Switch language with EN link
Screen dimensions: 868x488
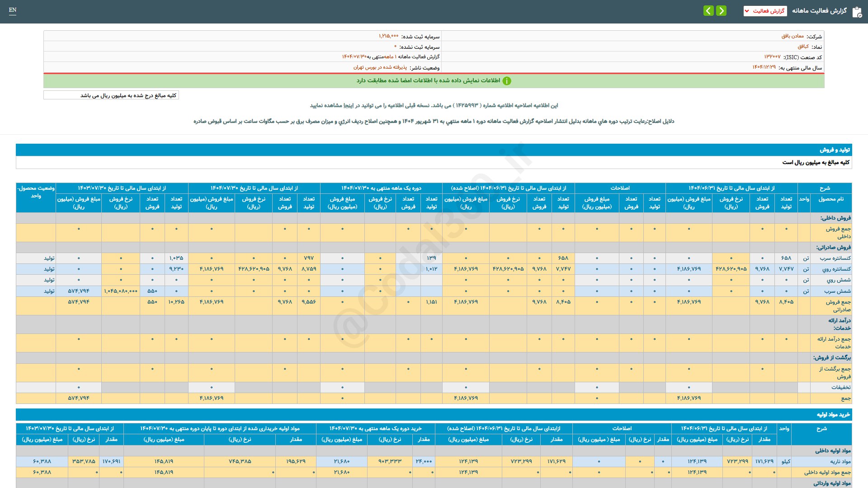coord(13,10)
